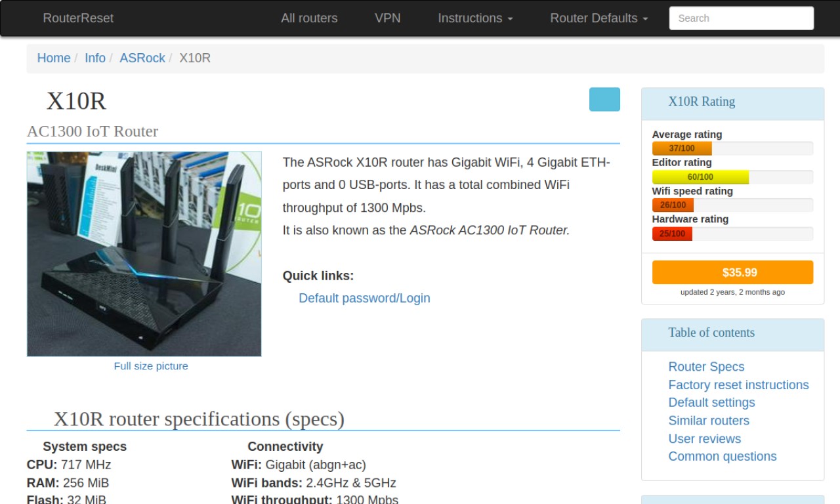The height and width of the screenshot is (504, 840).
Task: Click the 'Quick links:' label
Action: [x=318, y=276]
